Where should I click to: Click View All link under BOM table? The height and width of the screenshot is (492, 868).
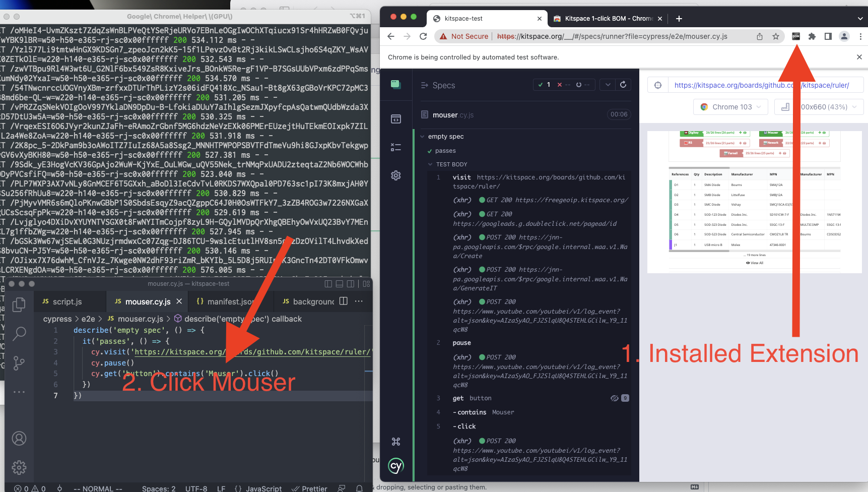(x=755, y=263)
